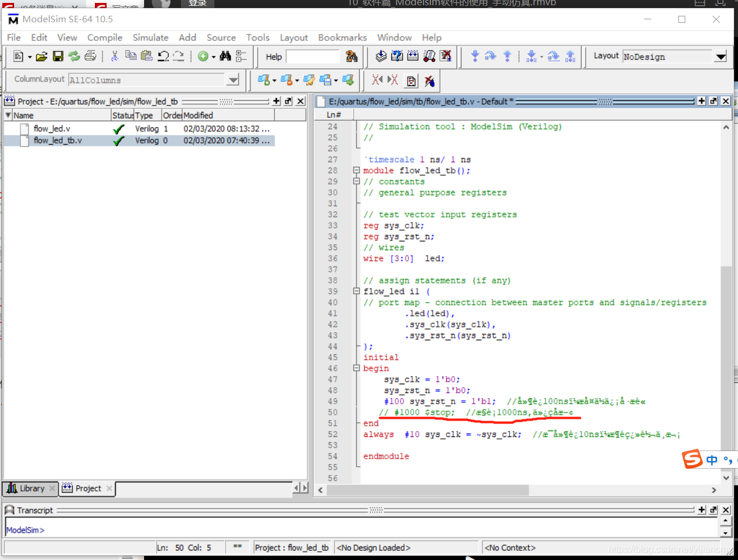Collapse the begin block fold on line 46
This screenshot has height=560, width=738.
pos(356,368)
